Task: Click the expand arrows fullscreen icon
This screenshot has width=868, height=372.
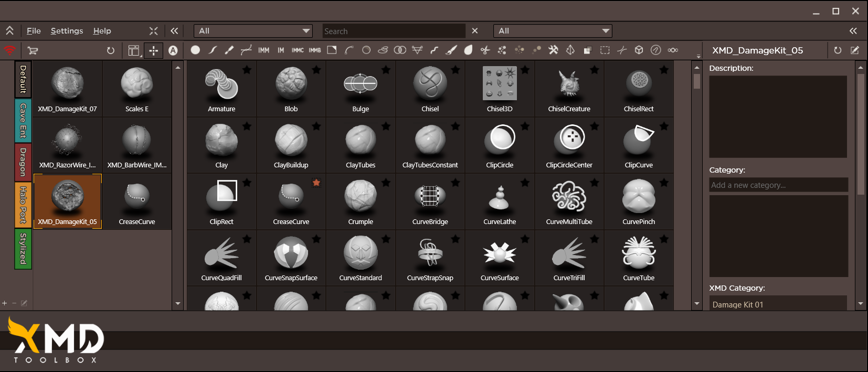Action: pyautogui.click(x=153, y=31)
